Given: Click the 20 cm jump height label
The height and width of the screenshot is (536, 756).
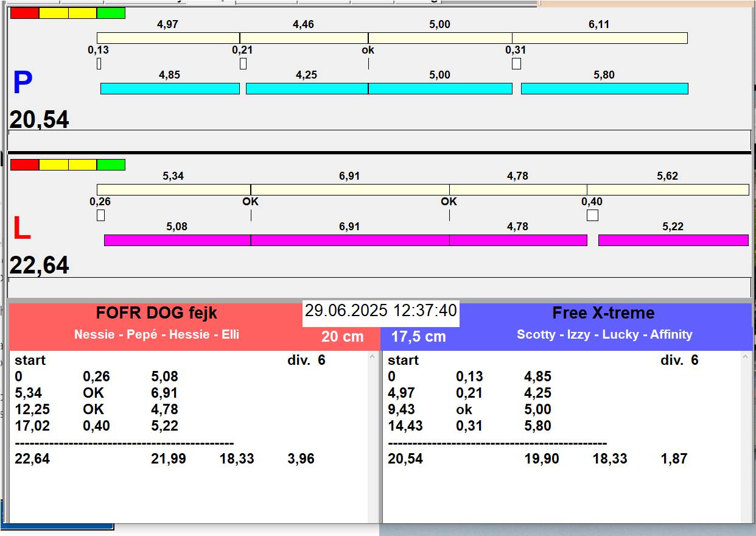Looking at the screenshot, I should coord(342,336).
